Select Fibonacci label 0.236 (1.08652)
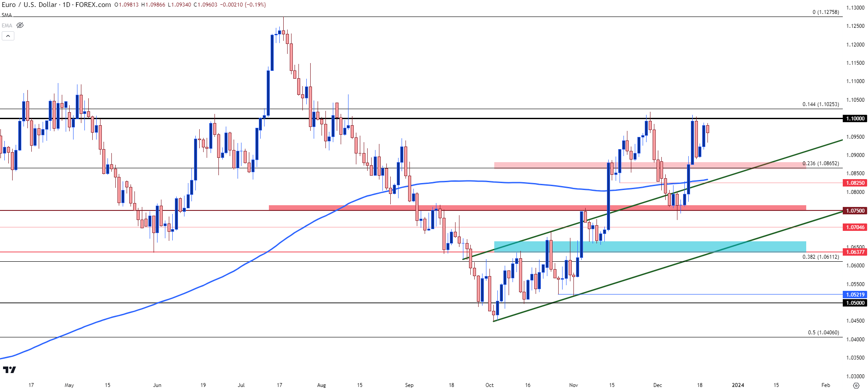The image size is (868, 390). (x=821, y=163)
